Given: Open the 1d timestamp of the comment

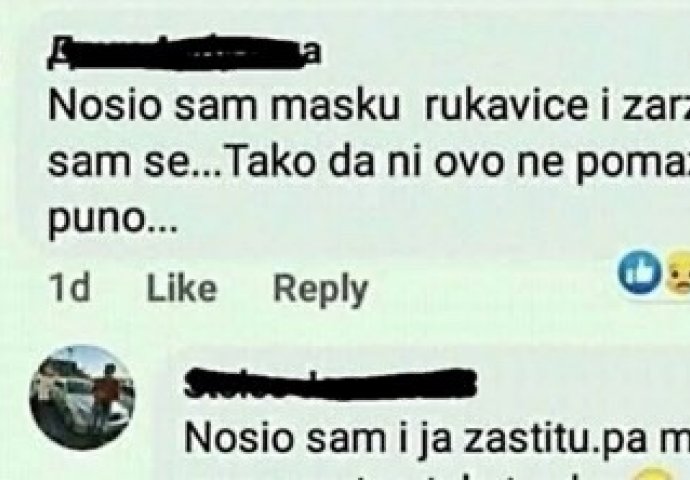Looking at the screenshot, I should pos(69,287).
